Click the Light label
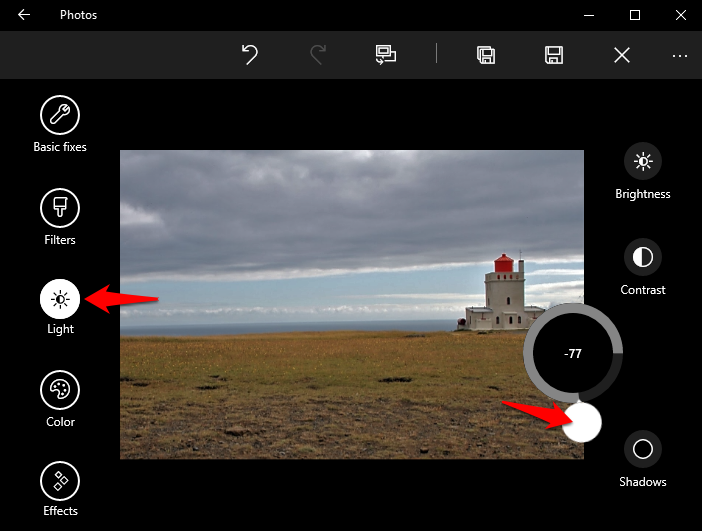Screen dimensions: 702x531 pos(60,329)
